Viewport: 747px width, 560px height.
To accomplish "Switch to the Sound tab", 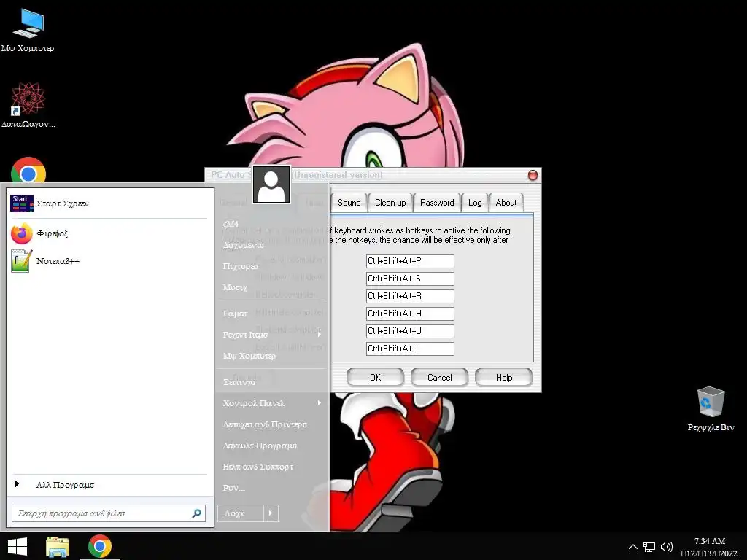I will coord(349,203).
